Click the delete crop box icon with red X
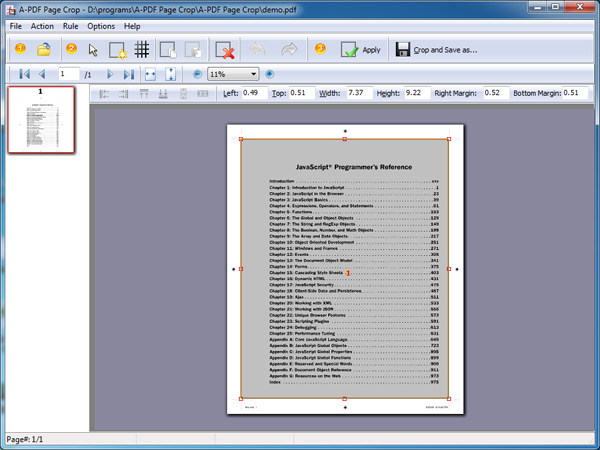Viewport: 600px width, 450px height. [225, 50]
